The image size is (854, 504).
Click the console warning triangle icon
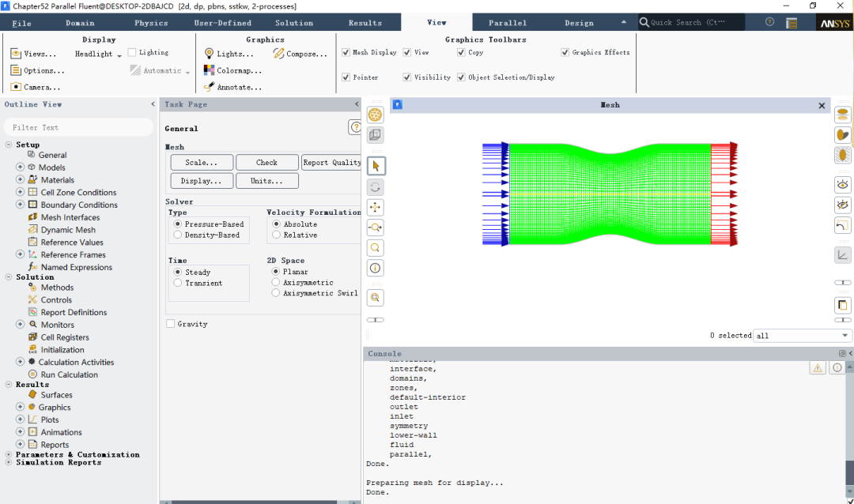coord(818,368)
